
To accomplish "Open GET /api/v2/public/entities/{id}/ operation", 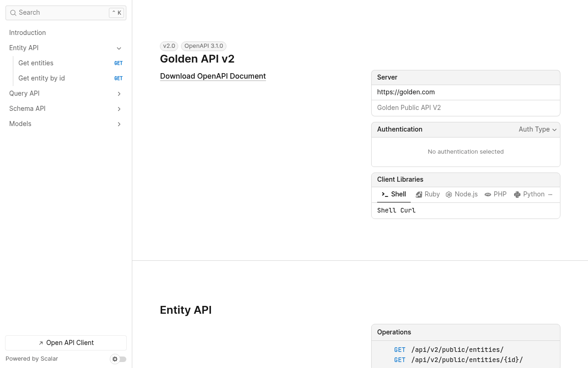I will [x=458, y=360].
